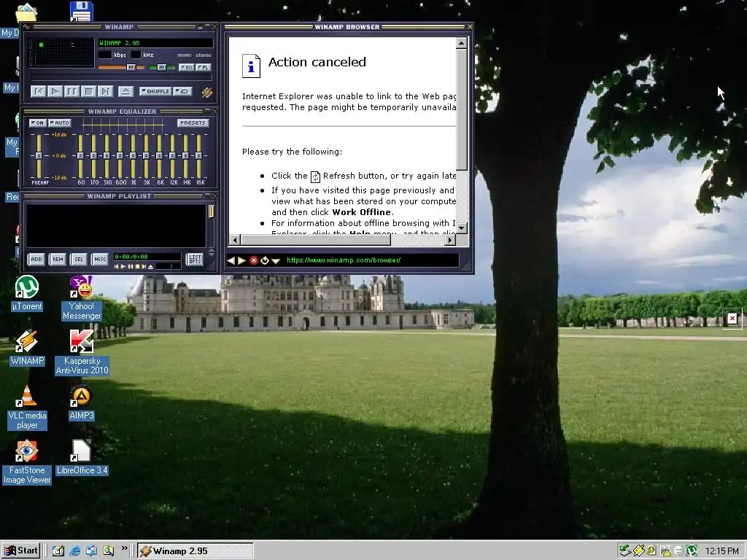747x560 pixels.
Task: Click the orange volume slider
Action: [121, 67]
